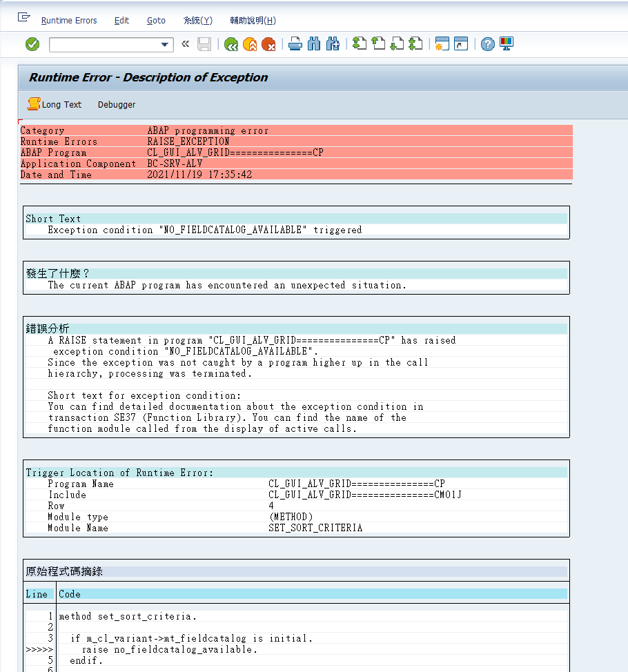
Task: Click the Create New Session icon
Action: [442, 44]
